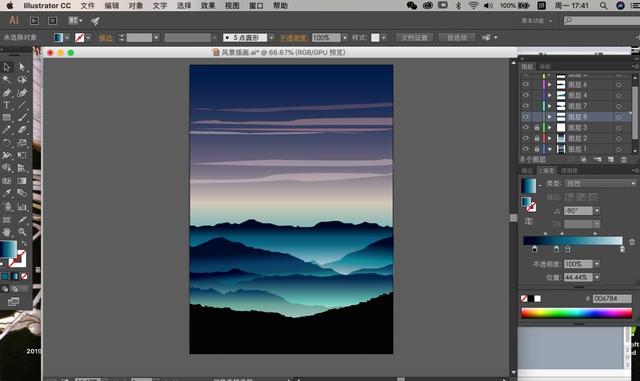Image resolution: width=640 pixels, height=381 pixels.
Task: Open the gradient angle -90° dropdown arrow
Action: pos(597,211)
